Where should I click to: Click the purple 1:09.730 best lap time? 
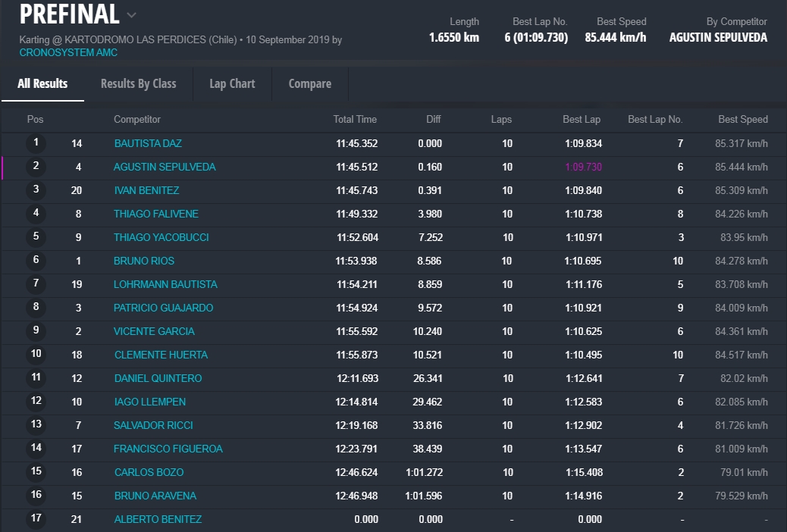(583, 167)
